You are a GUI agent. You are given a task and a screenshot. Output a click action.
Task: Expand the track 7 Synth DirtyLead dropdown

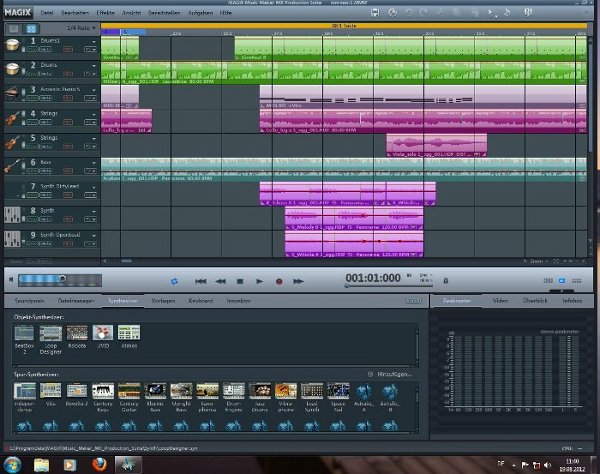[94, 187]
